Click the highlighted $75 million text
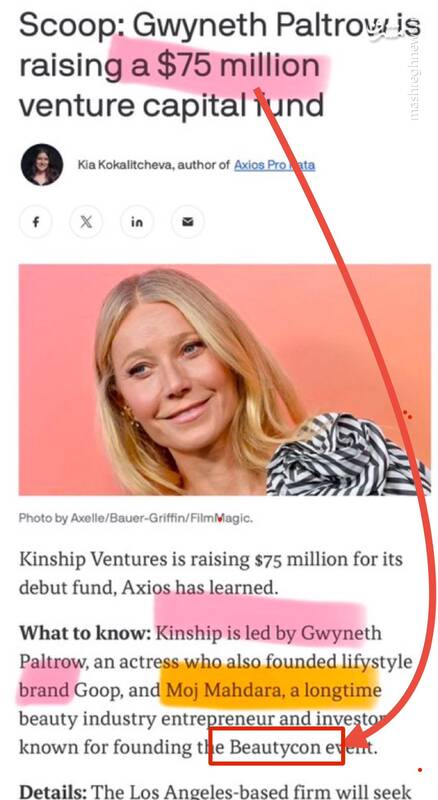 [237, 66]
